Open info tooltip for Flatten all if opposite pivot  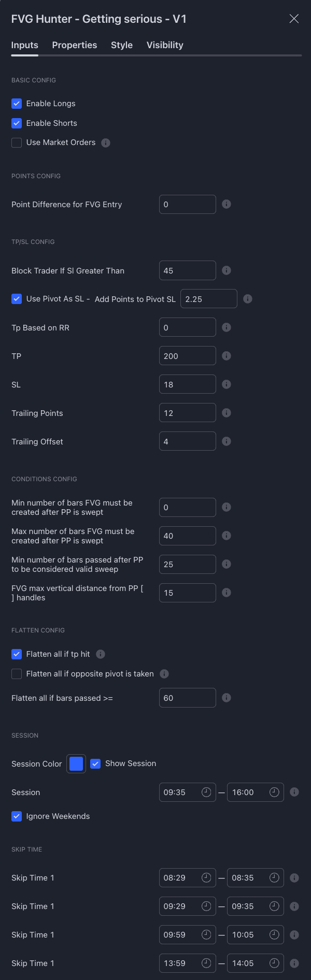164,674
